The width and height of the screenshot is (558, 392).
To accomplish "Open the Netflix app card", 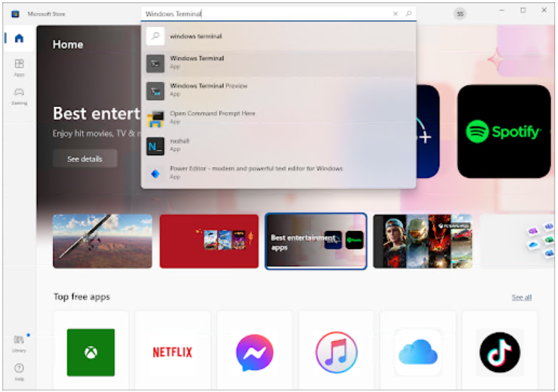I will 172,352.
